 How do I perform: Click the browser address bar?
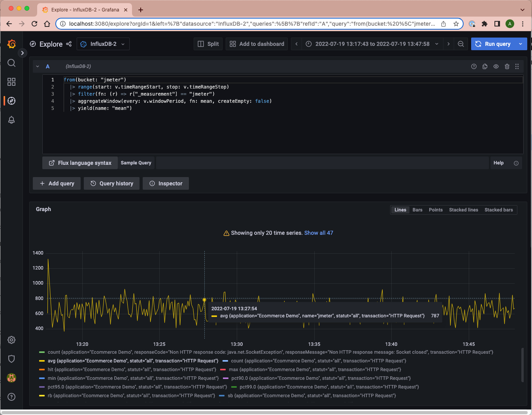click(252, 24)
